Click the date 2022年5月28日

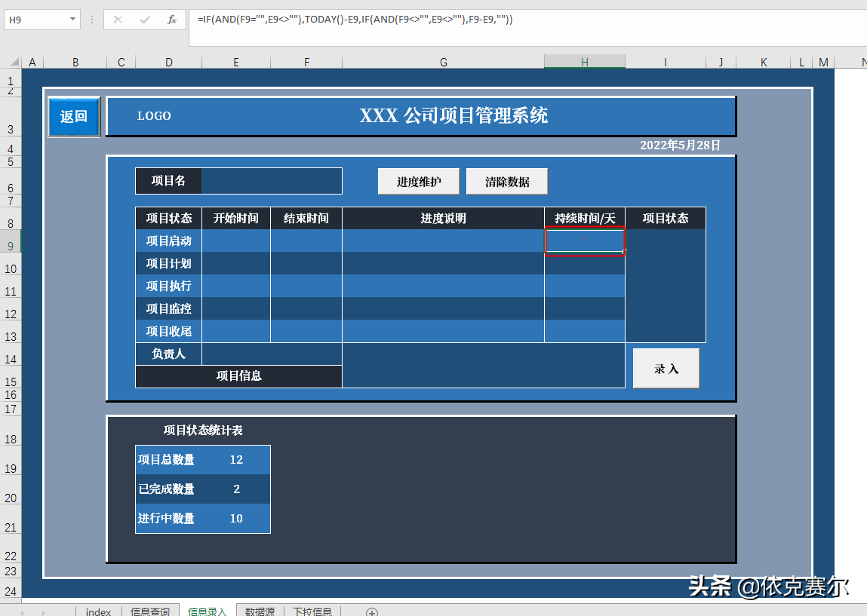(x=680, y=146)
